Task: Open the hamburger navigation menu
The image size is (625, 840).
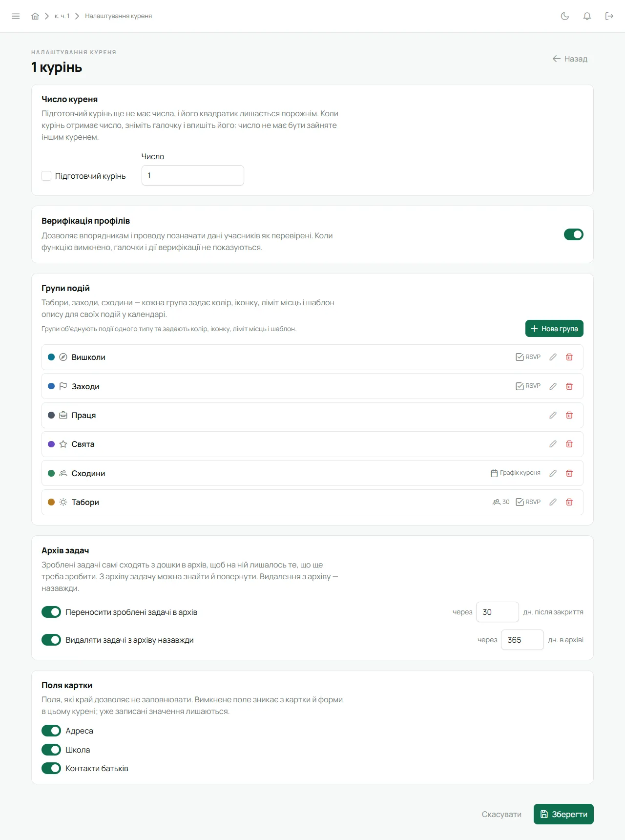Action: coord(16,16)
